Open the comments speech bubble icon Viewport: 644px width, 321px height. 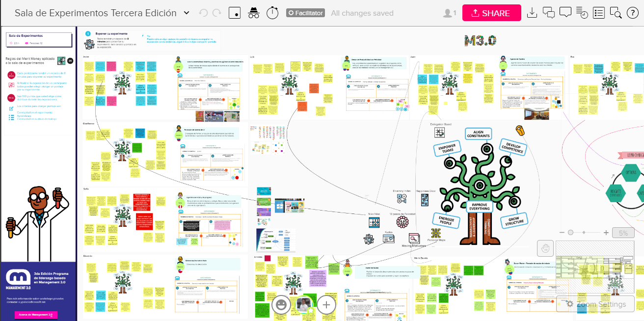[x=565, y=13]
